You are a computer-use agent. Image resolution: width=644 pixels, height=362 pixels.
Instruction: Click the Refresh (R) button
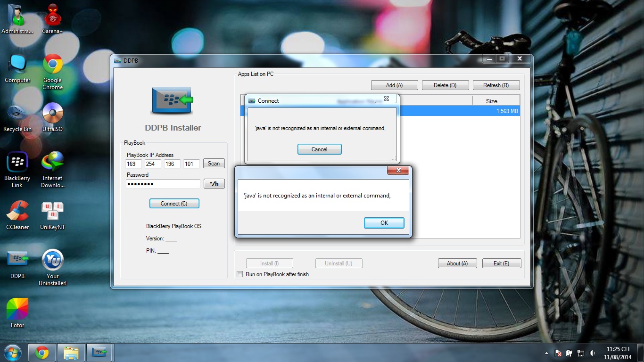496,85
